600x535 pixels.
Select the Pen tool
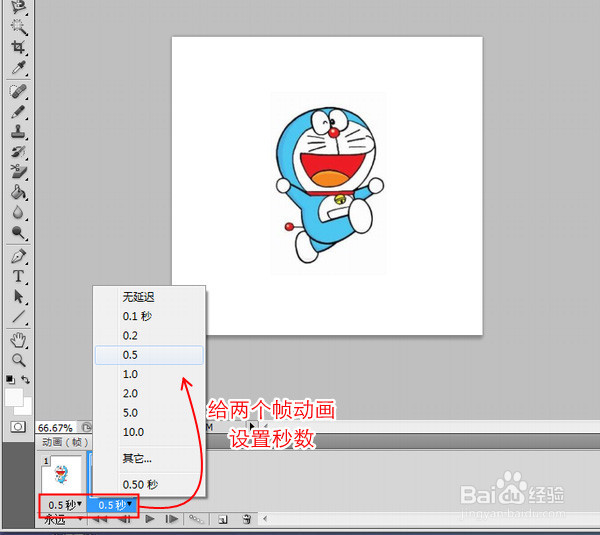[x=18, y=256]
